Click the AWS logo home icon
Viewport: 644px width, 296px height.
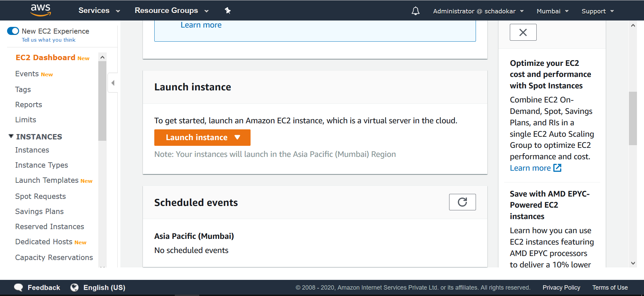point(41,10)
